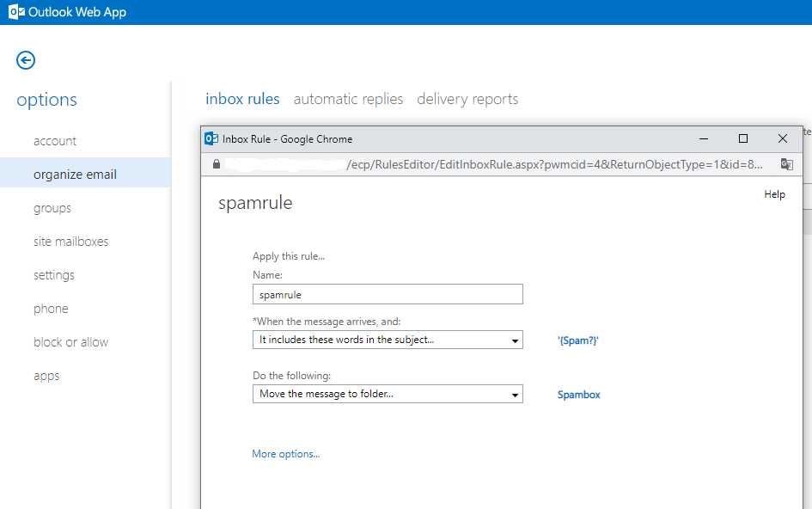Click the Outlook Web App title text

[77, 12]
